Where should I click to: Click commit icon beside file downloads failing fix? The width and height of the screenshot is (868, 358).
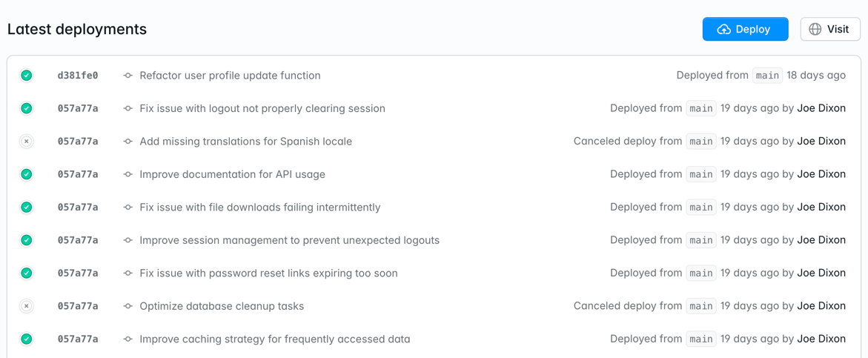pos(128,208)
